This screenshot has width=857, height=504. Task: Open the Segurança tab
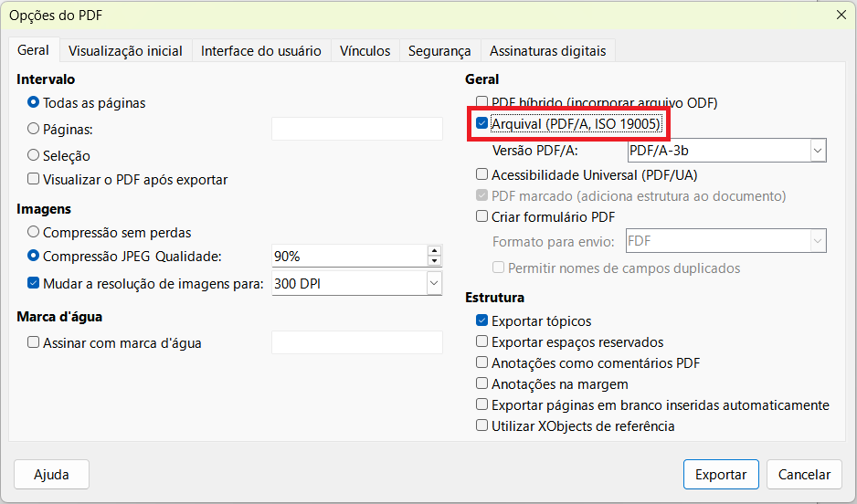[x=439, y=51]
